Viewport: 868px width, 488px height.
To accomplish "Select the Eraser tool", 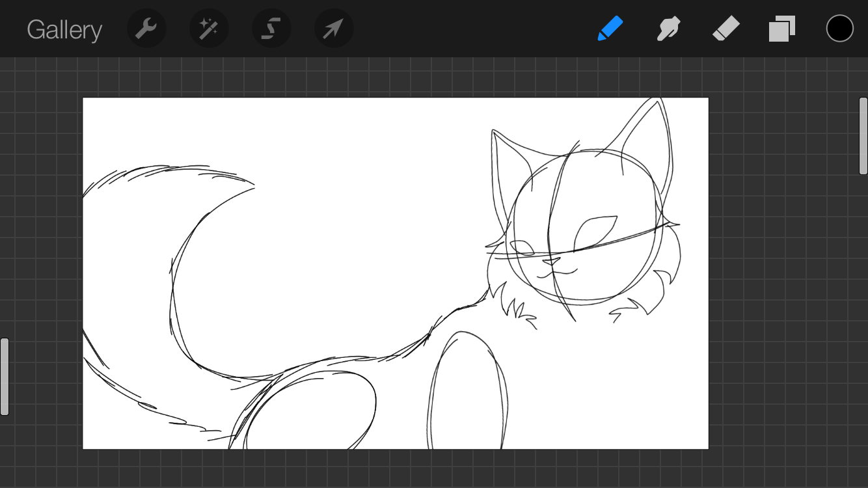I will pos(726,29).
